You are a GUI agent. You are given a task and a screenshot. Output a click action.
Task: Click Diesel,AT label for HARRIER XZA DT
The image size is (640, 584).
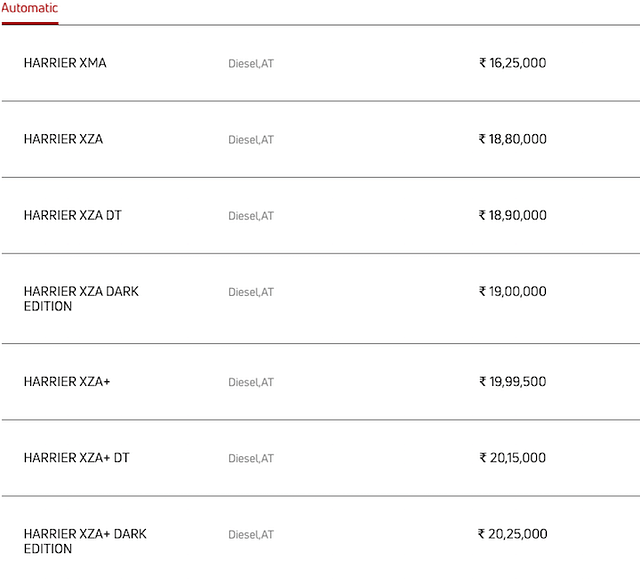251,216
